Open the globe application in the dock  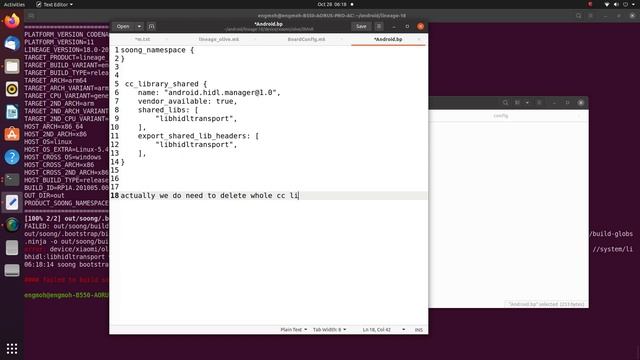12,225
